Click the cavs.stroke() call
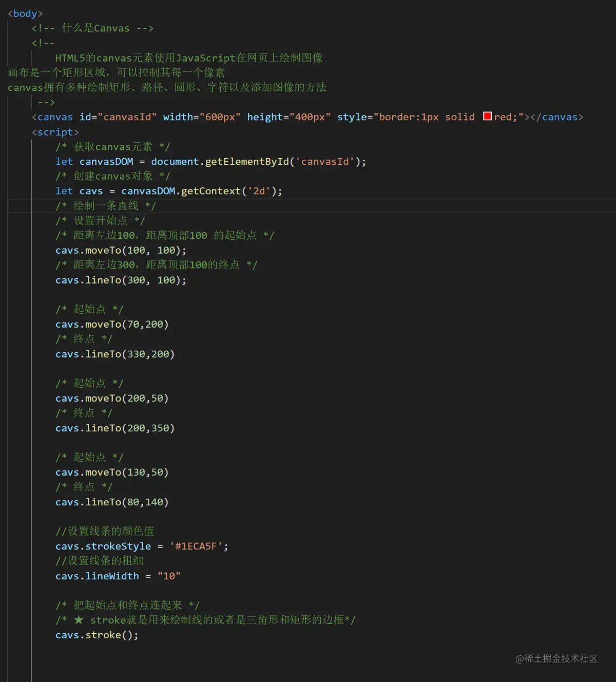The height and width of the screenshot is (682, 616). pyautogui.click(x=97, y=635)
